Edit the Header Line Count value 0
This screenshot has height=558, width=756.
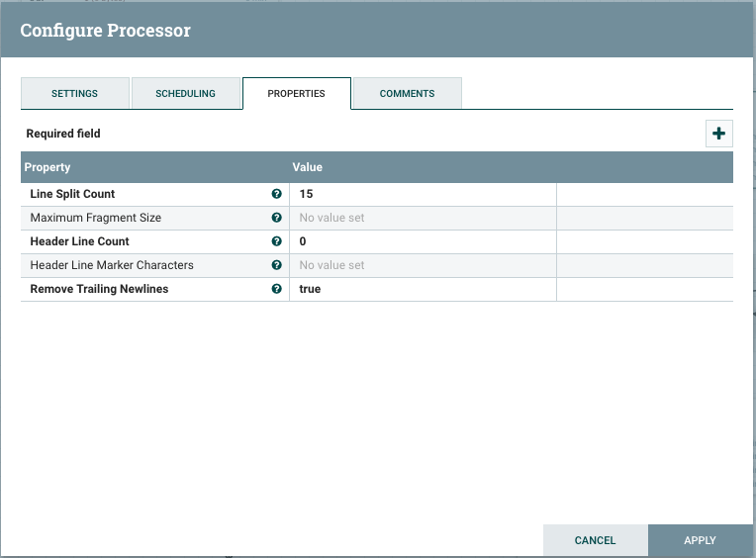pos(423,241)
